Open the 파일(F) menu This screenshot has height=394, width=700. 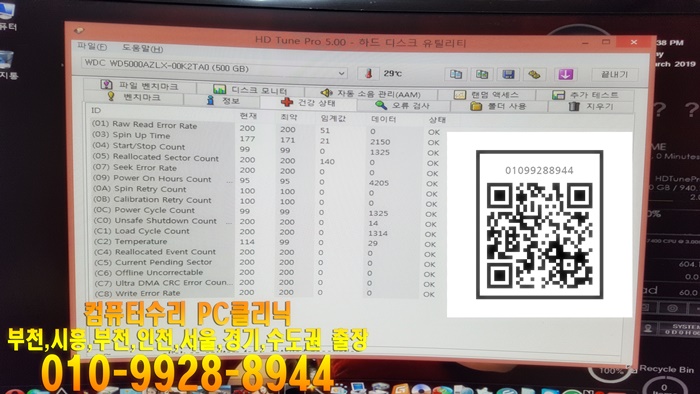92,46
